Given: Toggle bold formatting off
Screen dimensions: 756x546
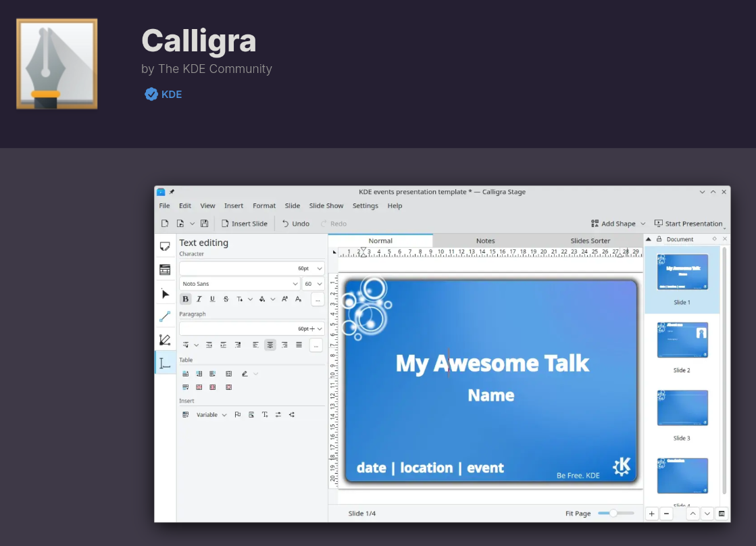Looking at the screenshot, I should [x=186, y=299].
